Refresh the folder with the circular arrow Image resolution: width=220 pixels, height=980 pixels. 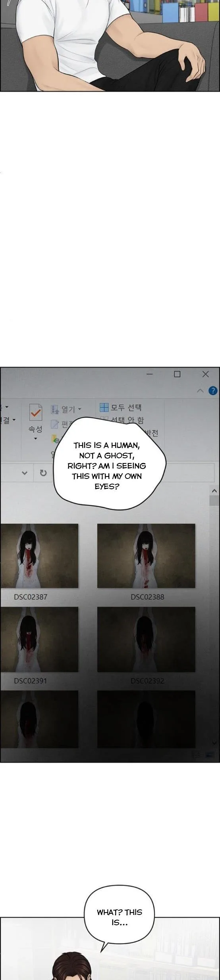tap(43, 473)
